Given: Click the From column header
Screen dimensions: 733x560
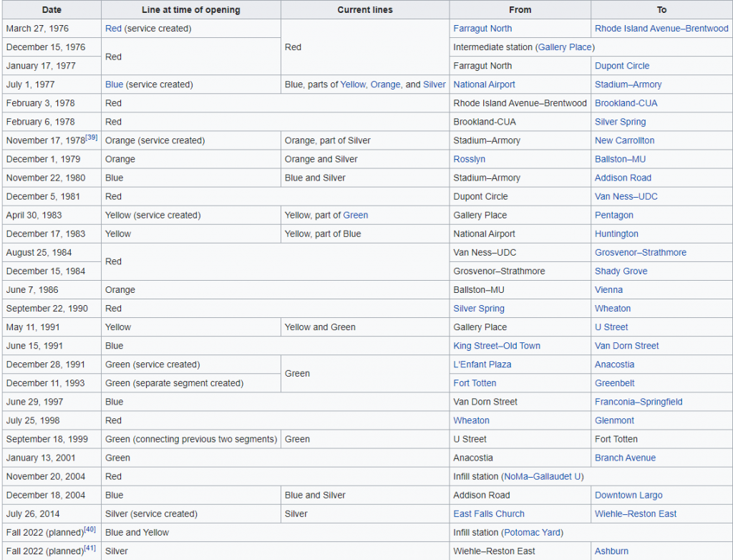Looking at the screenshot, I should click(x=520, y=10).
